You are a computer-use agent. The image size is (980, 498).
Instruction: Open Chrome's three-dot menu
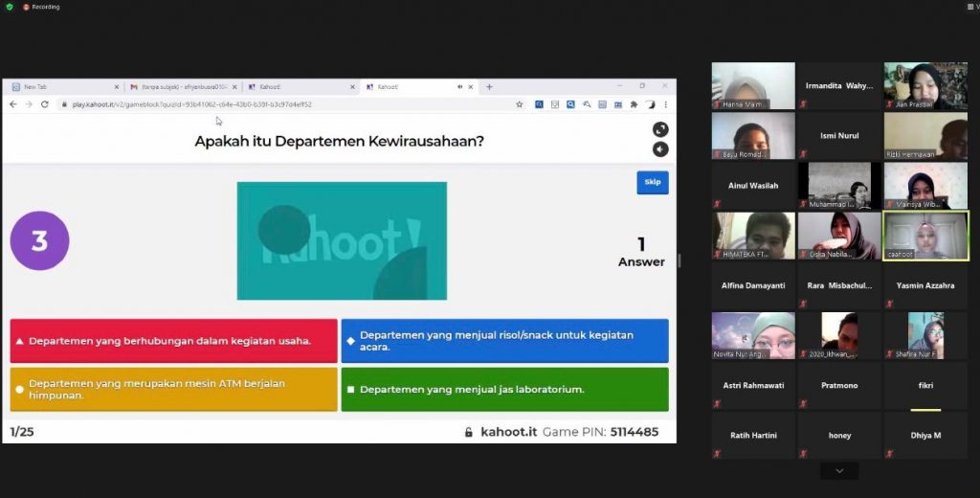(x=666, y=104)
